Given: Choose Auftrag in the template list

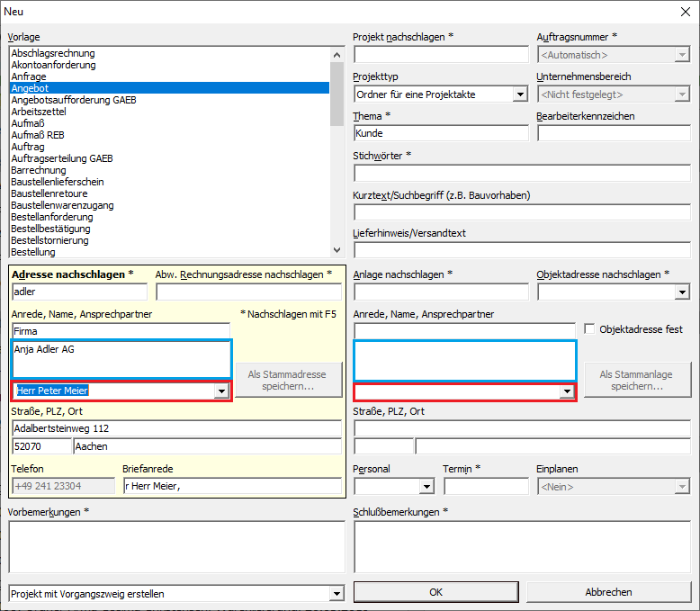Looking at the screenshot, I should 27,147.
